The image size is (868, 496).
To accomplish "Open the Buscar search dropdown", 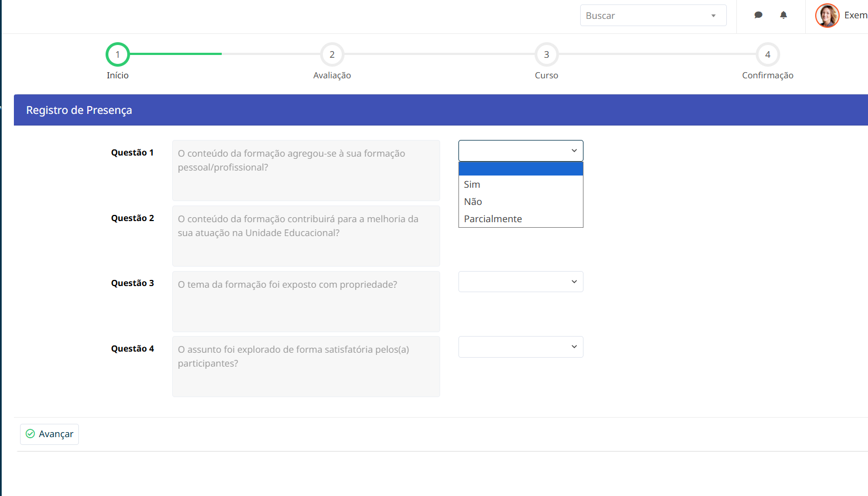I will (x=653, y=16).
